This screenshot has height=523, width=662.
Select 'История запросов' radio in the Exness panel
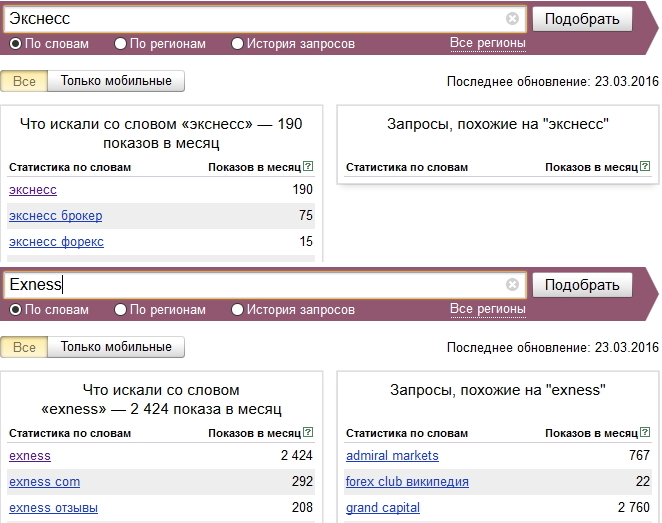point(237,309)
